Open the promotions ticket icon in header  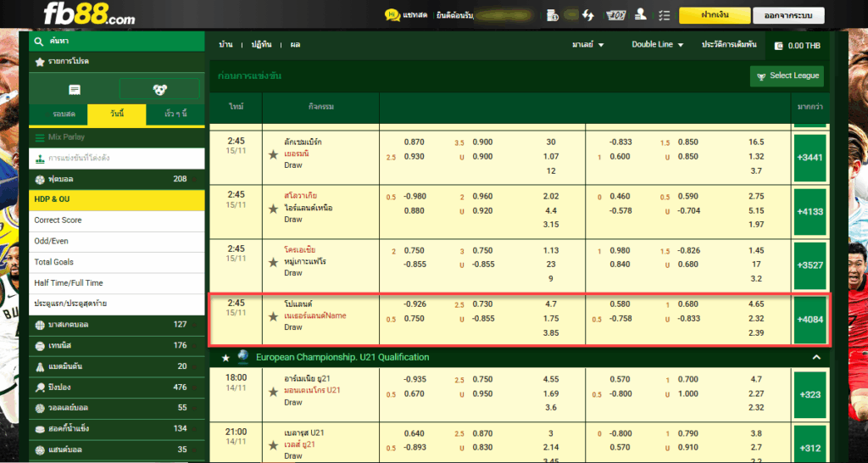click(616, 15)
